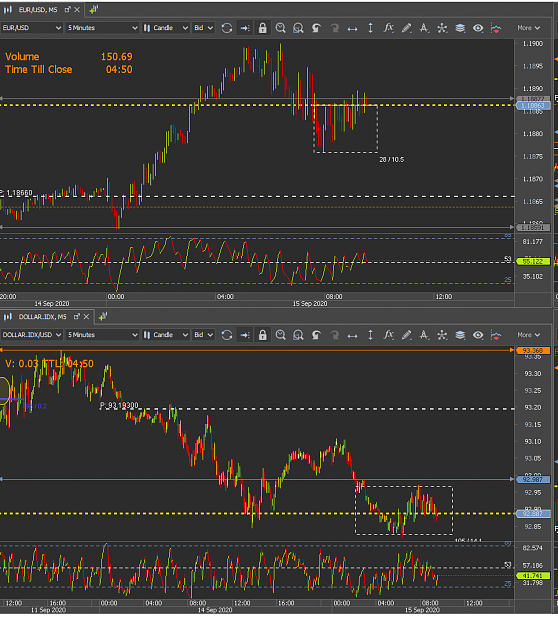The width and height of the screenshot is (558, 625).
Task: Redo action on DOLLAR.IDX chart
Action: 334,335
